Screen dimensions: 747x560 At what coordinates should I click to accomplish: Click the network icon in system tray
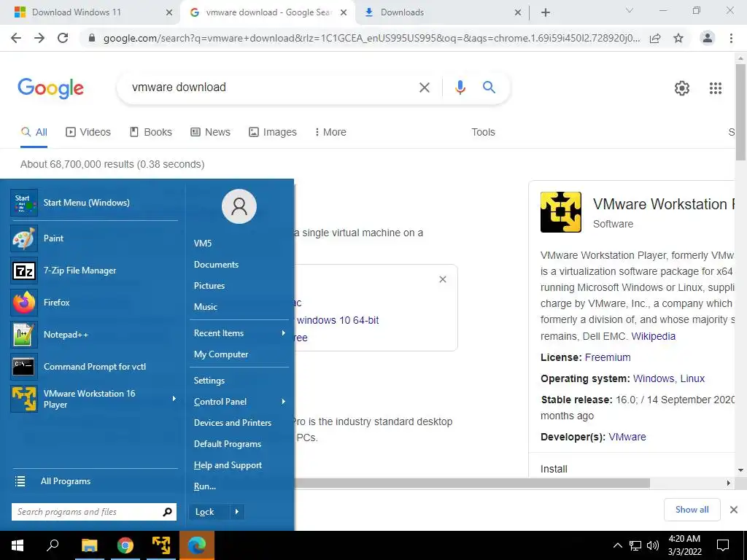click(x=635, y=545)
